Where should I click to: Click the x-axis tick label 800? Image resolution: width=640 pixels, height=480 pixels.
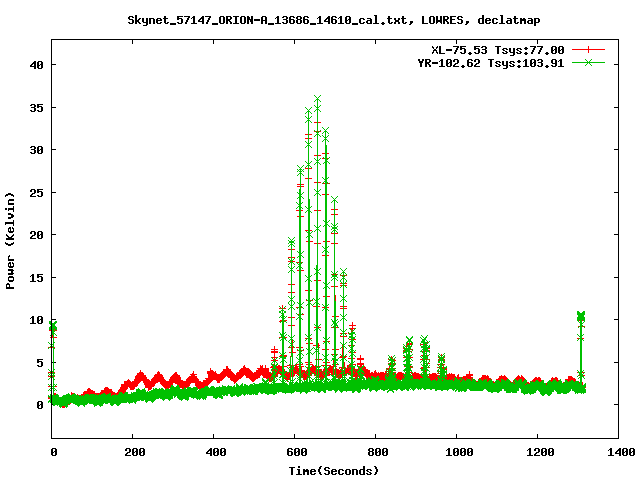pos(378,452)
